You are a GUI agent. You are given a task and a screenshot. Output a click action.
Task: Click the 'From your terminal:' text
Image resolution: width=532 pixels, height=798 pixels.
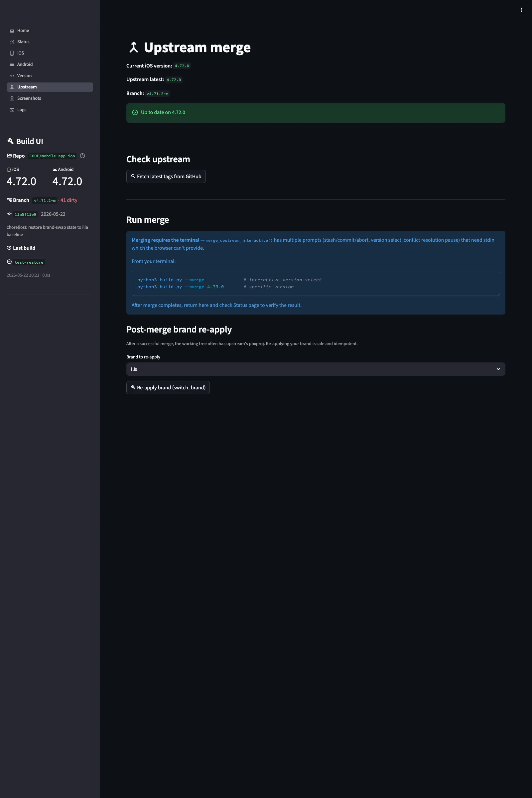154,261
